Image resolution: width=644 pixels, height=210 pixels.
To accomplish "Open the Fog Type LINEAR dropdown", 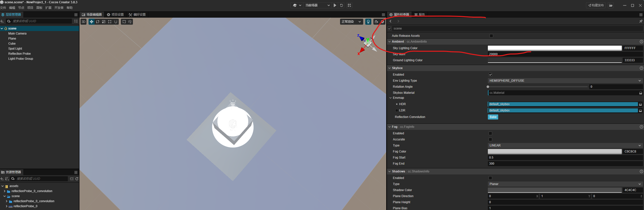I will click(565, 145).
